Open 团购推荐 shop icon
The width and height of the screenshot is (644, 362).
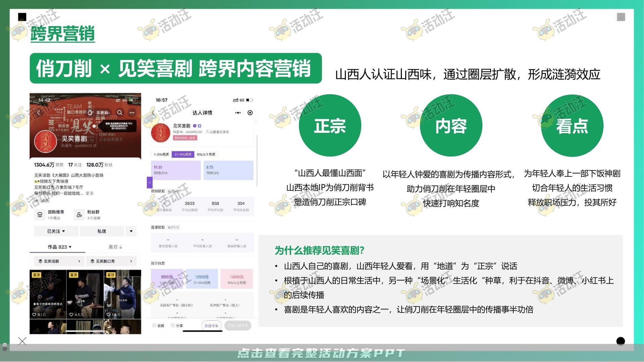point(40,215)
